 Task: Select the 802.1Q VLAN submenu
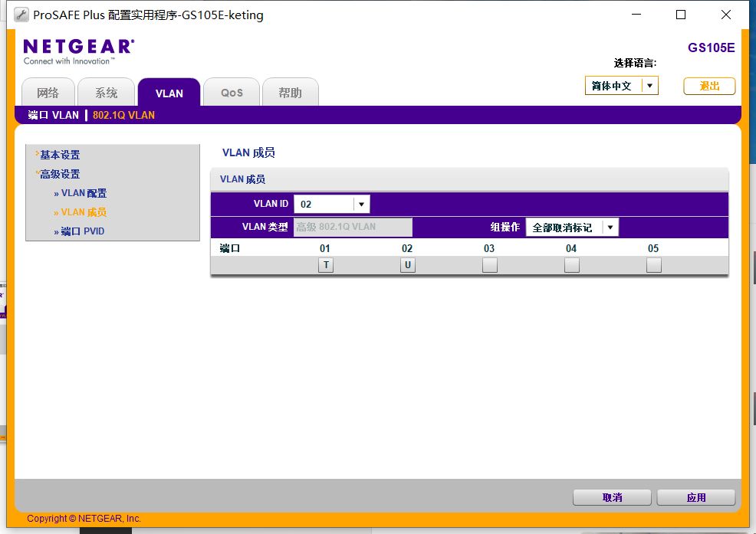point(123,115)
